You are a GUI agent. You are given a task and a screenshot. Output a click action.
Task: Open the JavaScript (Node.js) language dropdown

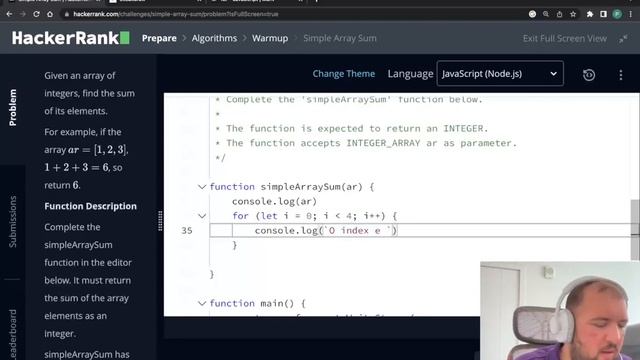[500, 73]
